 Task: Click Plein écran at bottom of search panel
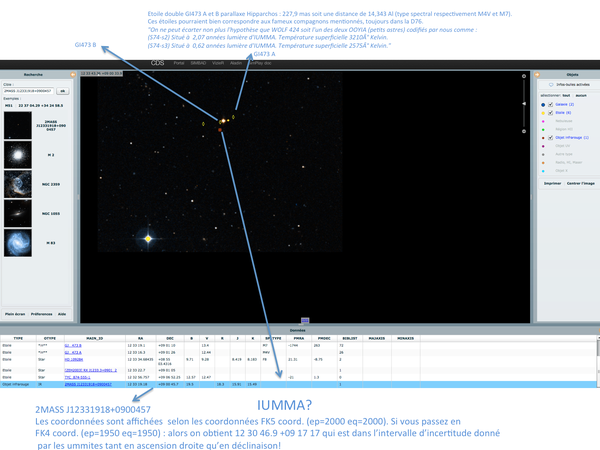[x=15, y=314]
